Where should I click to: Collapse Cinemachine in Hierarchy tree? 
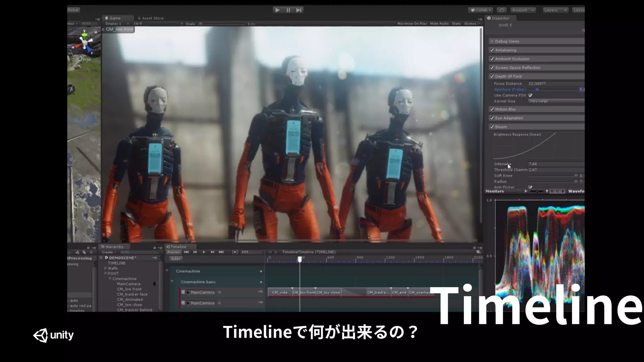coord(110,279)
